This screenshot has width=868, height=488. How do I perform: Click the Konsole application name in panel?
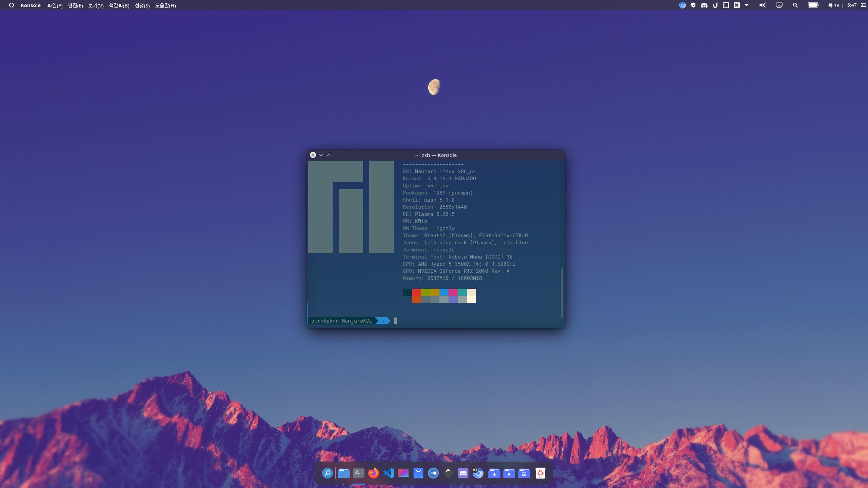(x=31, y=5)
